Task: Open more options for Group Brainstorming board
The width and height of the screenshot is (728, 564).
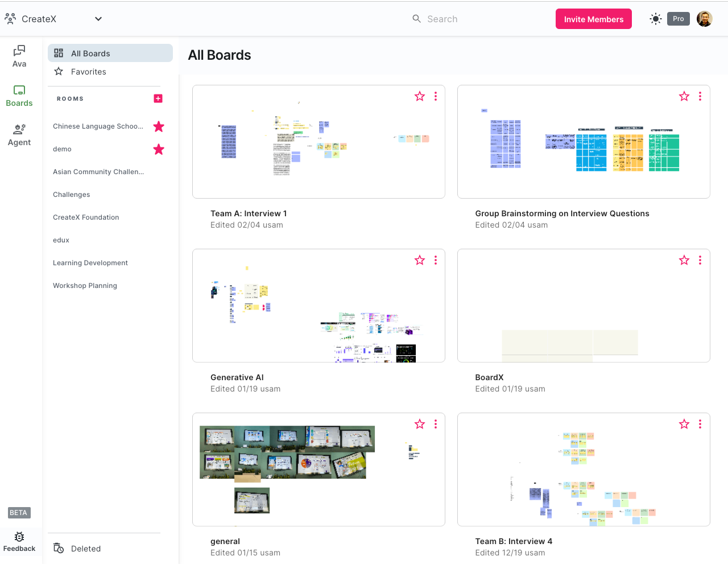Action: [x=700, y=96]
